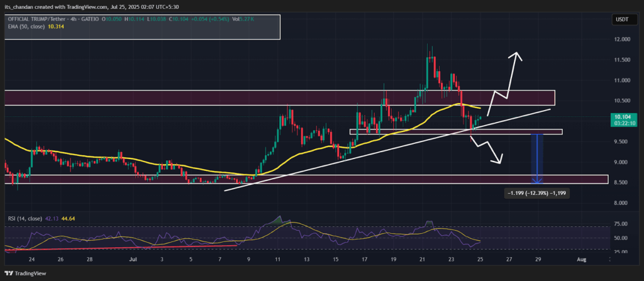The image size is (644, 281).
Task: Click the RSI value 42.13
Action: (50, 219)
